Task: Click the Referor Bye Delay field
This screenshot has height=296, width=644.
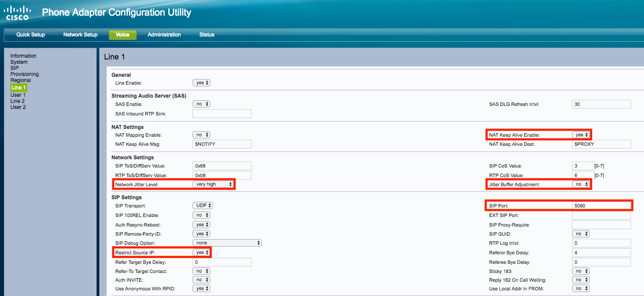Action: click(602, 253)
